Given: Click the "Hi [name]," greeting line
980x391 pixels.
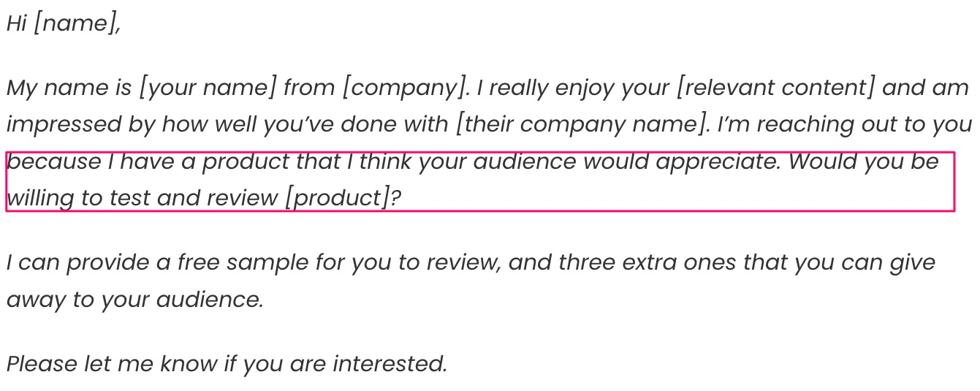Looking at the screenshot, I should (x=63, y=23).
